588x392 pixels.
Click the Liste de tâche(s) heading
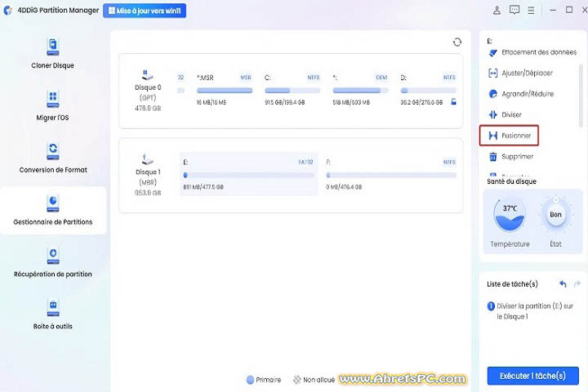[x=512, y=284]
